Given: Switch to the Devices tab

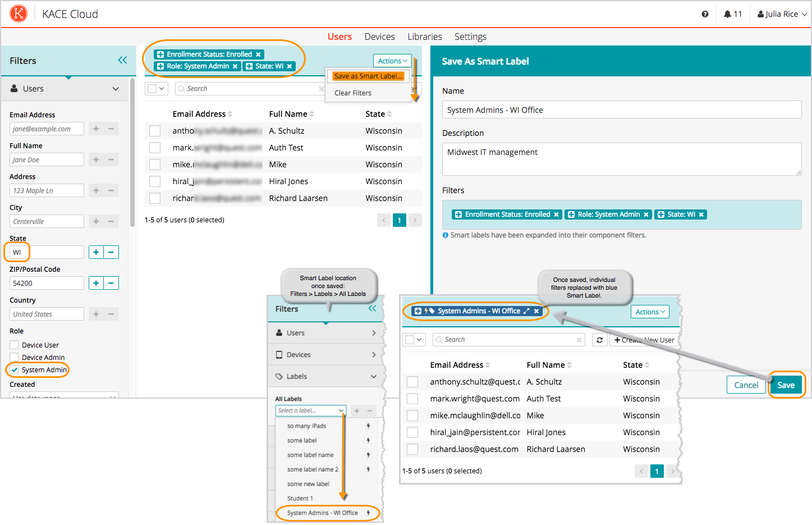Looking at the screenshot, I should (x=379, y=36).
